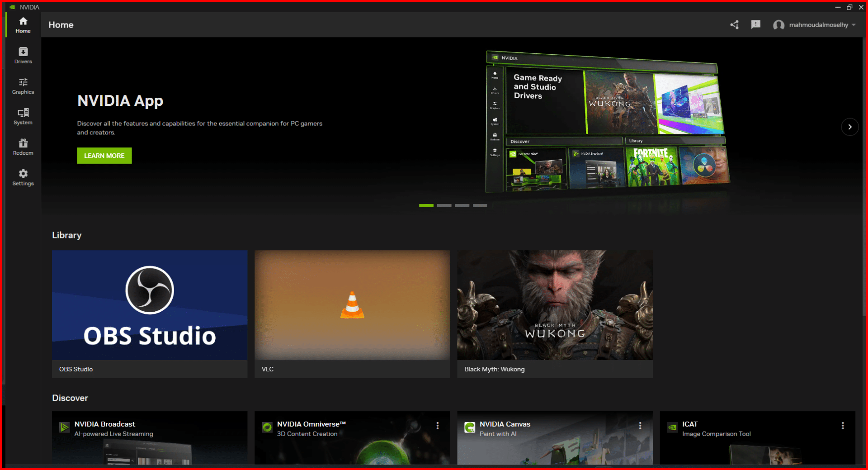Select the first carousel indicator
The image size is (868, 470).
point(426,205)
